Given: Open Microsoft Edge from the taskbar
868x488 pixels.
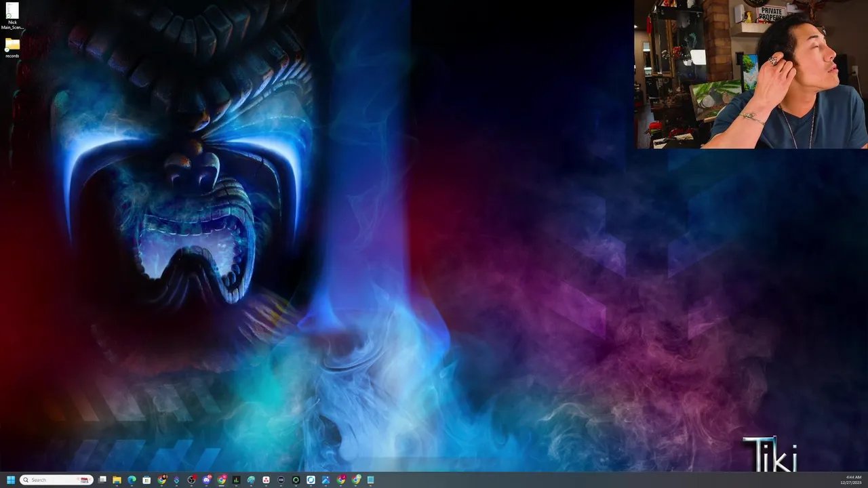Looking at the screenshot, I should pos(132,480).
